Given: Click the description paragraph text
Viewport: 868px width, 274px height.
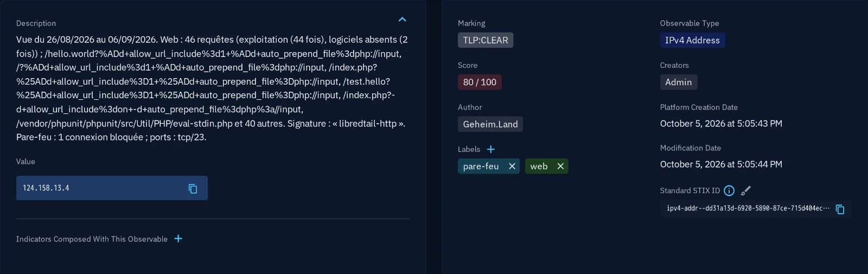Looking at the screenshot, I should pyautogui.click(x=212, y=88).
